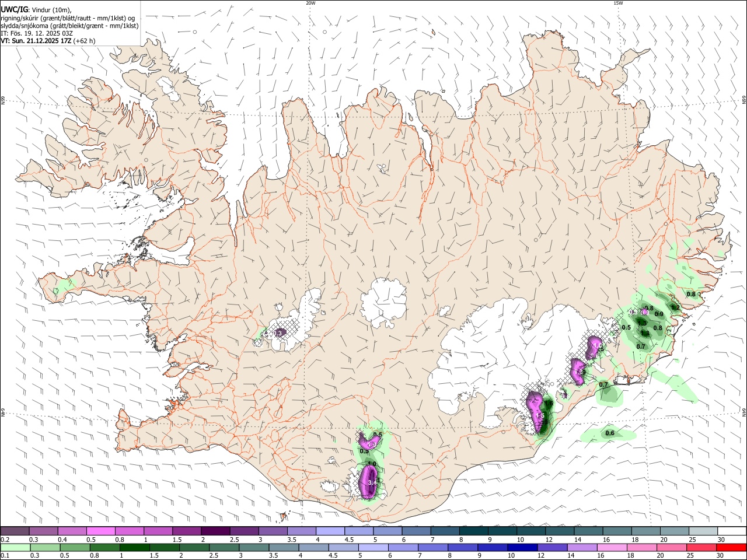This screenshot has height=560, width=747.
Task: Click the white swatch labeled 30 in upper legend
Action: [731, 531]
